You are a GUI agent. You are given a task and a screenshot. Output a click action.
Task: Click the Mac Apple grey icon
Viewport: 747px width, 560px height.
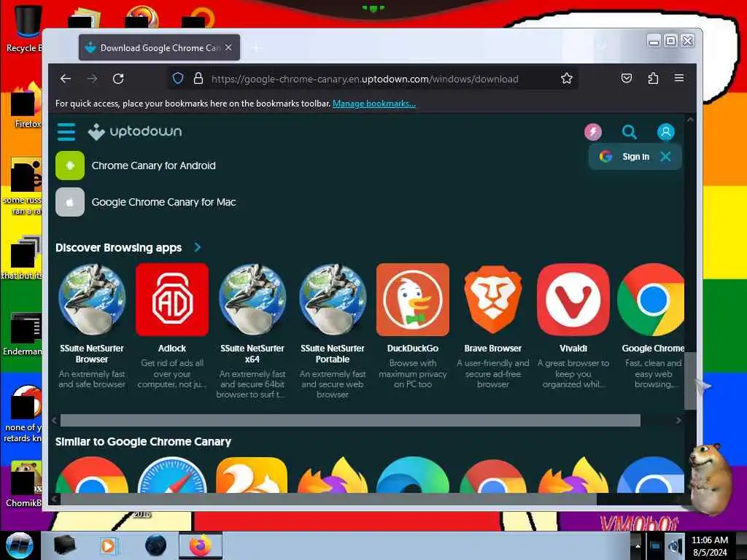point(70,203)
